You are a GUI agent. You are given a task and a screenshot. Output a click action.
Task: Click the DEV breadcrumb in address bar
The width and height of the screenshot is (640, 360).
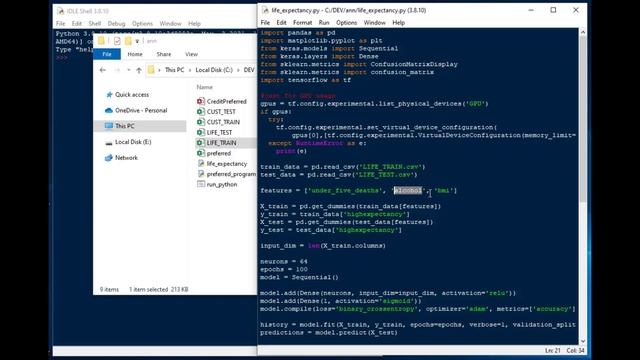tap(249, 70)
